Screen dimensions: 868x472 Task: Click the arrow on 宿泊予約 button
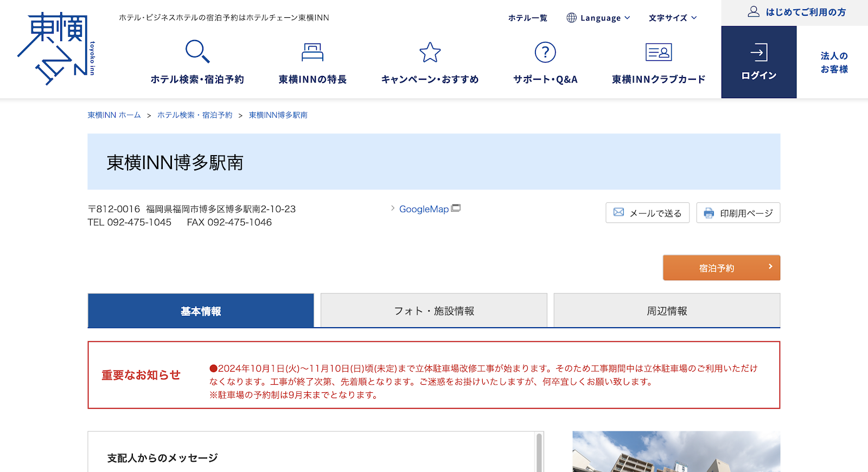point(770,266)
